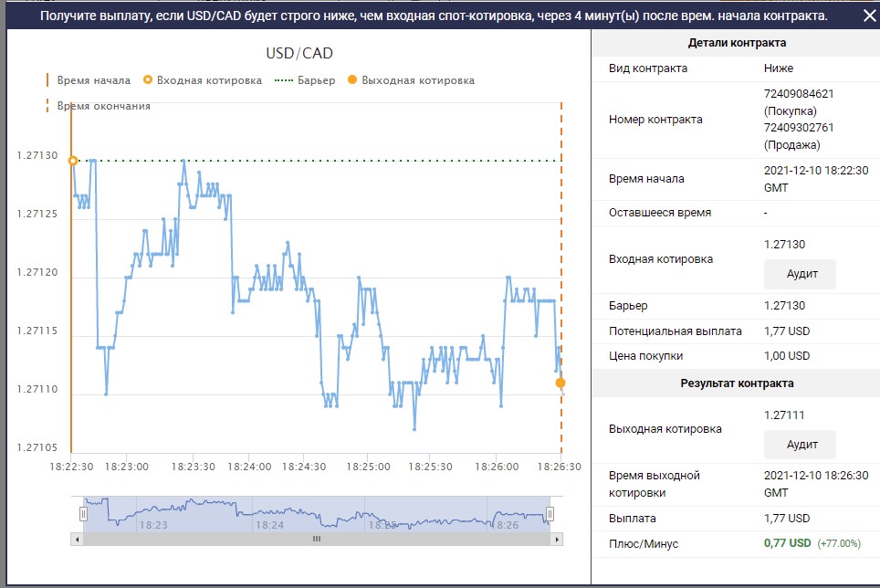Click navigator scrollbar right arrow
880x588 pixels.
(x=557, y=540)
